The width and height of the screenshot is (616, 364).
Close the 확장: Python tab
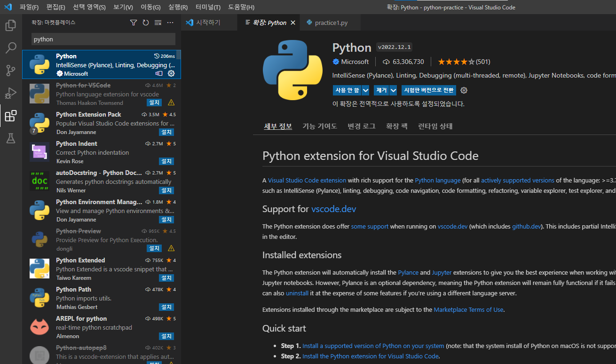point(293,23)
